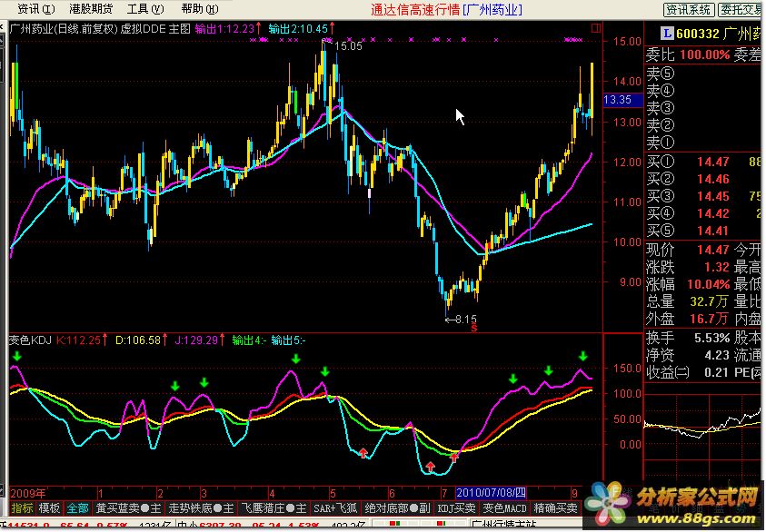Image resolution: width=766 pixels, height=532 pixels.
Task: Open the 帮助(H) menu
Action: 200,9
